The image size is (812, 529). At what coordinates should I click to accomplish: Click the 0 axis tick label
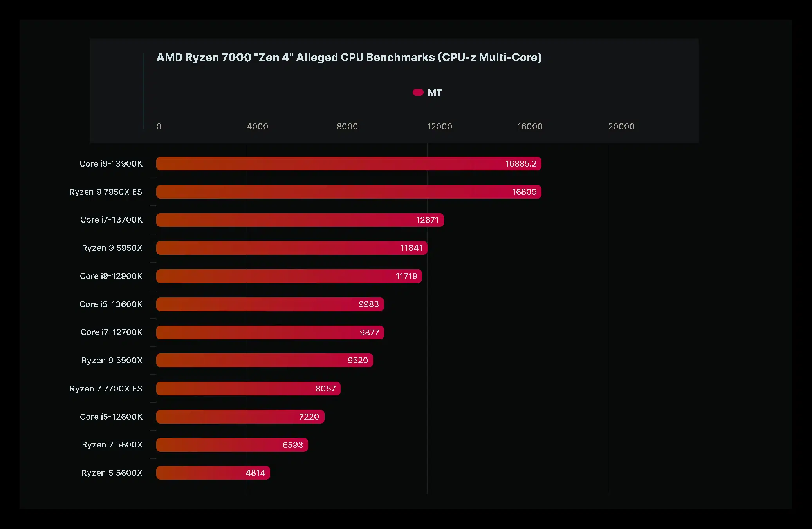pyautogui.click(x=159, y=127)
